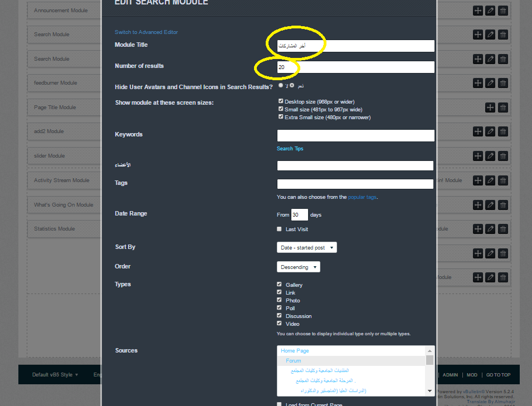This screenshot has width=532, height=406.
Task: Uncheck the Poll type checkbox
Action: (279, 307)
